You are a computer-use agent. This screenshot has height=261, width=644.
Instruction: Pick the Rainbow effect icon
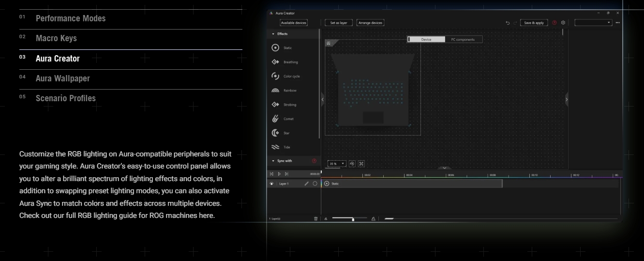[x=275, y=91]
